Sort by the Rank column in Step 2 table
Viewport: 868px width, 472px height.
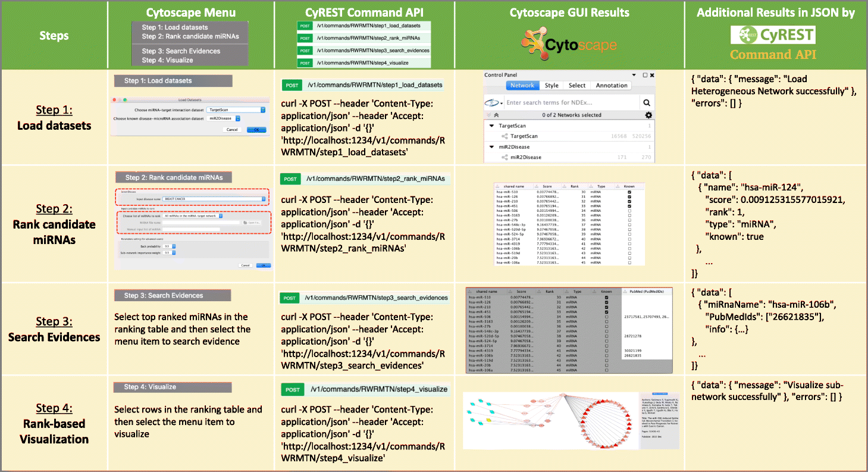coord(575,186)
